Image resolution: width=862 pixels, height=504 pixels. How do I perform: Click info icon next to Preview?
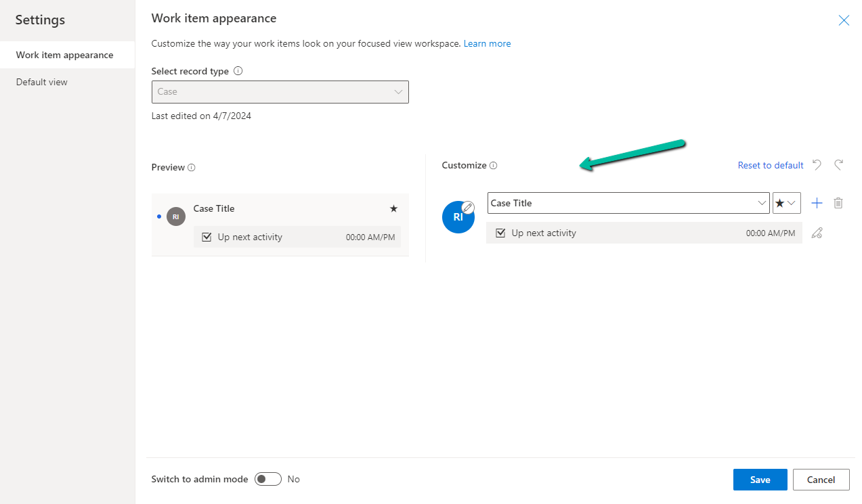(x=192, y=168)
